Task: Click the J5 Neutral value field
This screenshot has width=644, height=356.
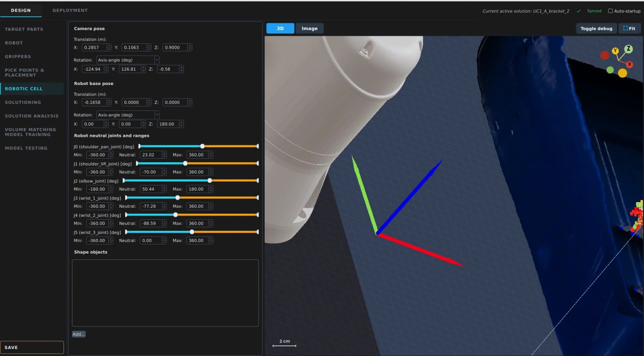Action: point(150,241)
